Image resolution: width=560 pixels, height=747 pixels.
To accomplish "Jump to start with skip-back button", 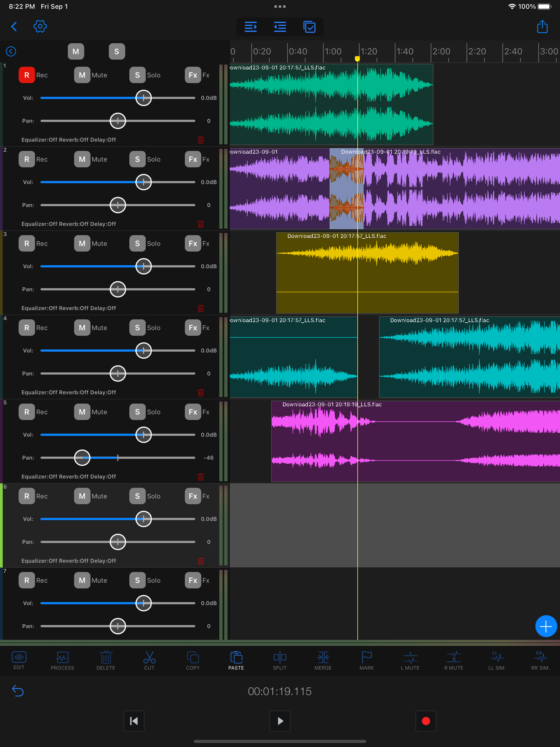I will [x=134, y=721].
